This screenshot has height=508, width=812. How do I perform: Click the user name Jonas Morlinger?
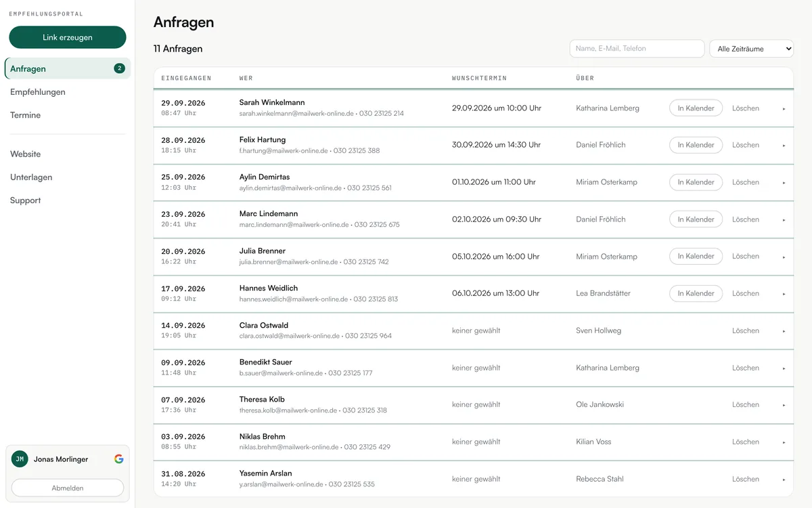(x=61, y=459)
